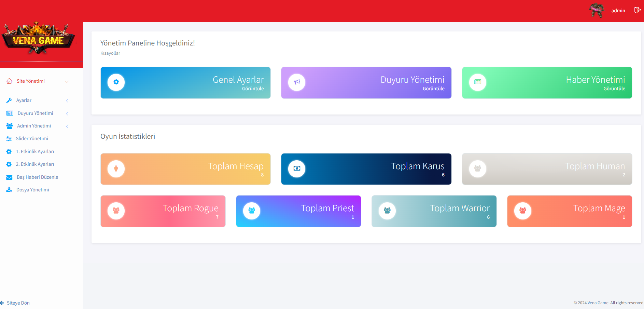Image resolution: width=644 pixels, height=309 pixels.
Task: Click the newspaper icon on Haber Yönetimi card
Action: pyautogui.click(x=477, y=82)
